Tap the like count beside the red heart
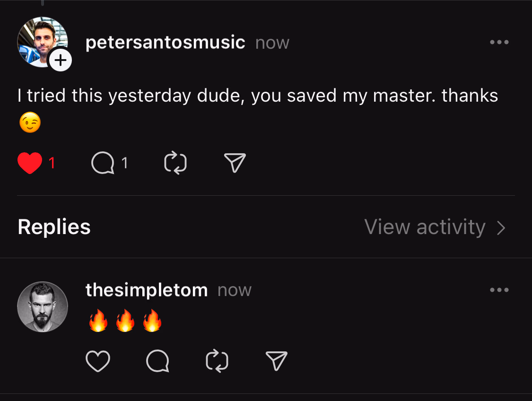Viewport: 532px width, 401px height. 51,163
